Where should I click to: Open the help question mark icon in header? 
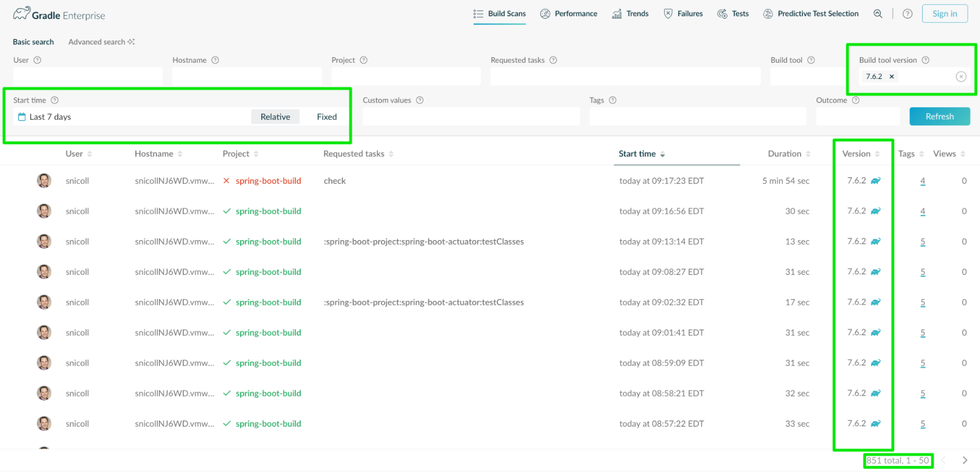click(x=907, y=14)
